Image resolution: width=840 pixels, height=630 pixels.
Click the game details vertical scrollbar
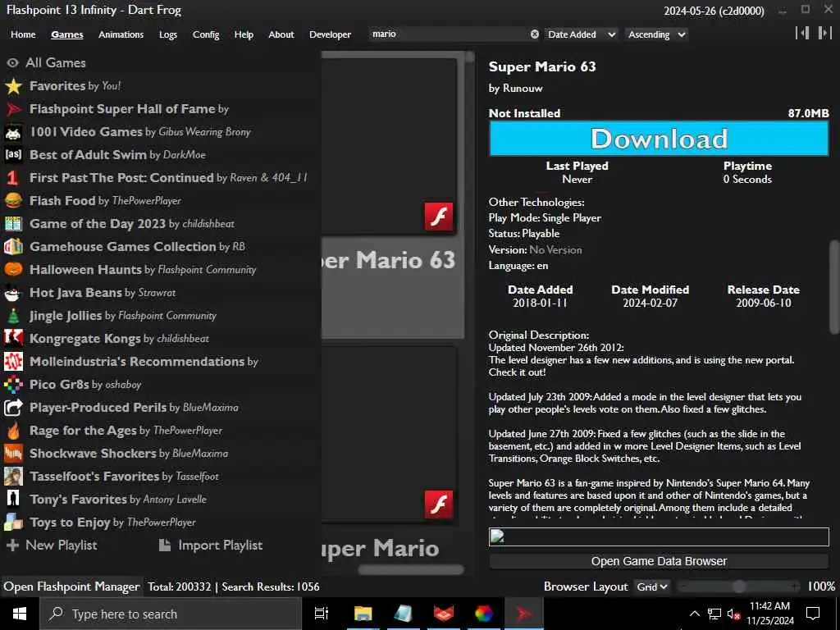click(x=834, y=287)
